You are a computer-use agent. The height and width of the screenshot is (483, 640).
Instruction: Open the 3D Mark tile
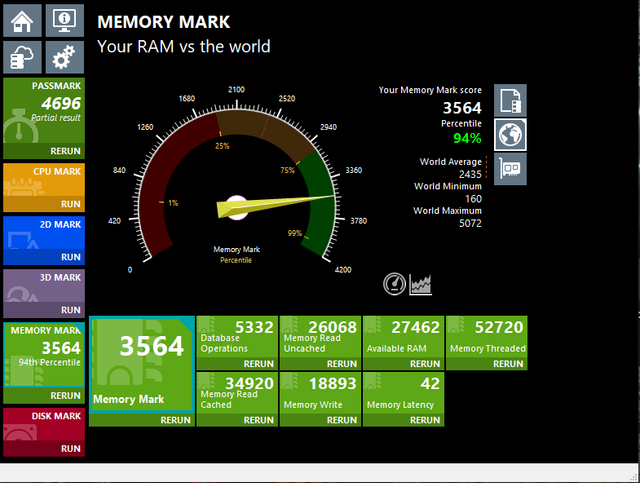point(44,286)
